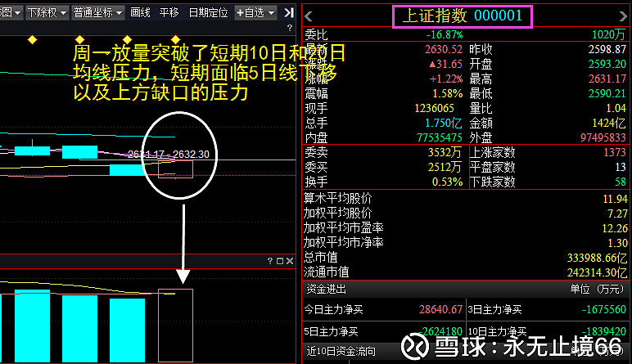Jump to end with the >| icon
Screen dimensions: 632x364
(289, 13)
